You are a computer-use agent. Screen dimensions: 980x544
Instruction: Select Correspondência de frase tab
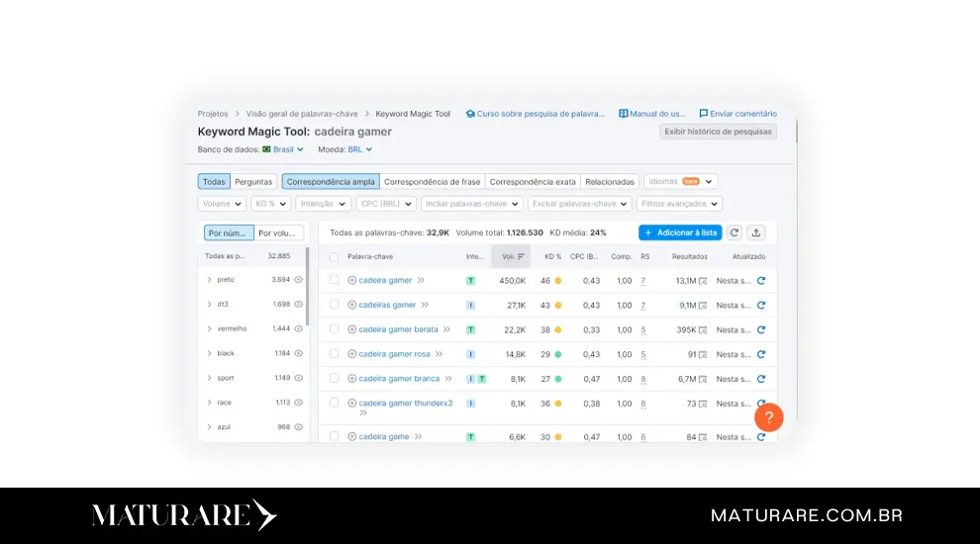click(x=432, y=182)
